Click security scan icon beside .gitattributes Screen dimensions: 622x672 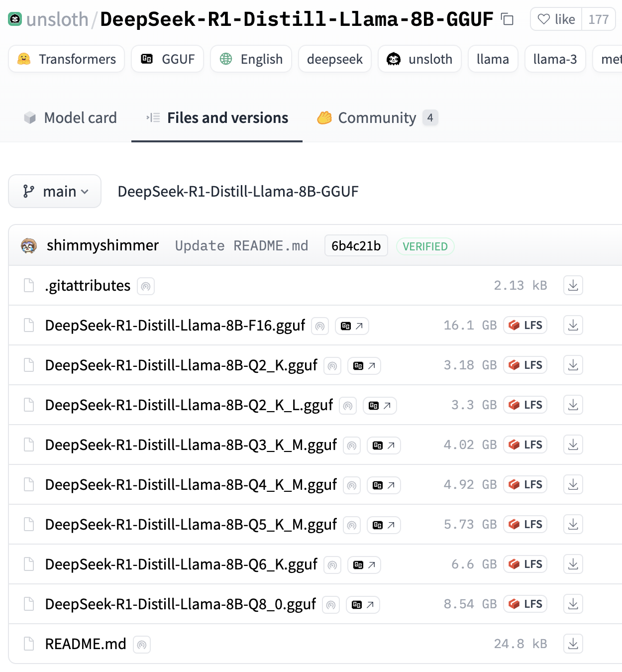(x=146, y=286)
